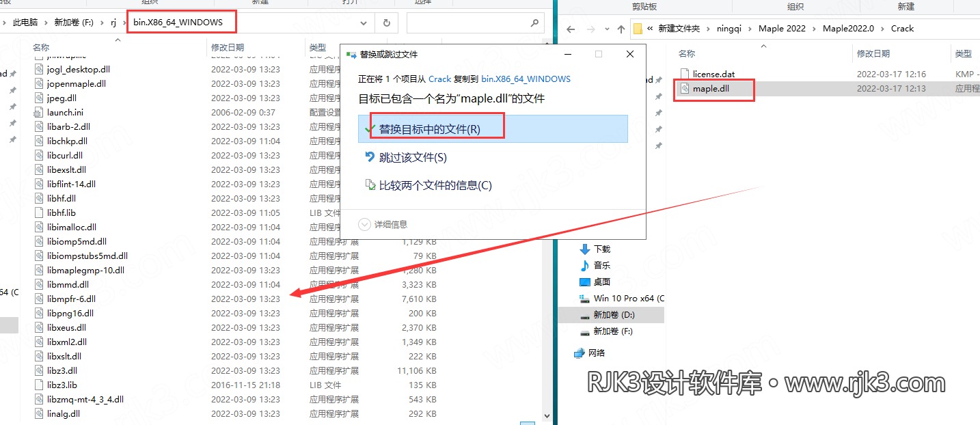
Task: Click the jogl_desktop.dll file icon
Action: (39, 69)
